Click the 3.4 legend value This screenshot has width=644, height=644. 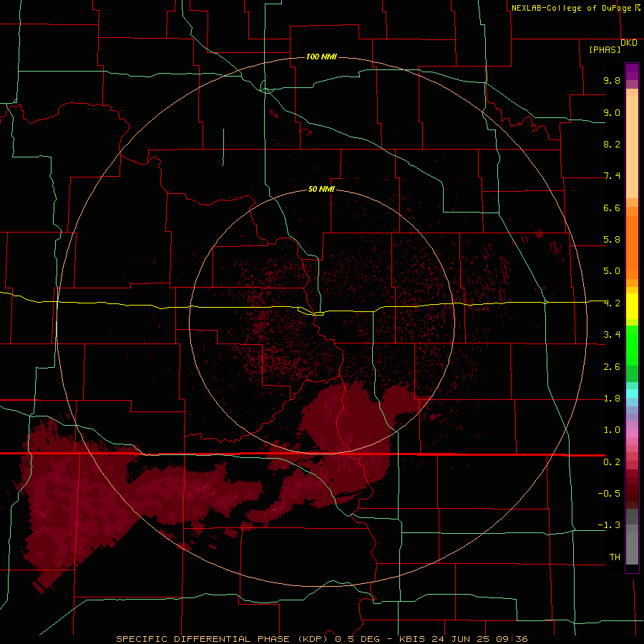612,335
